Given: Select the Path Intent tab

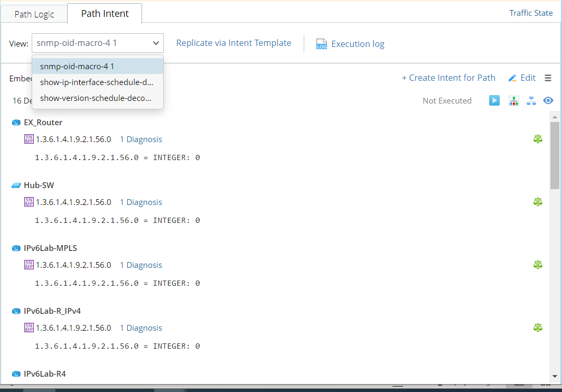Looking at the screenshot, I should click(x=105, y=14).
